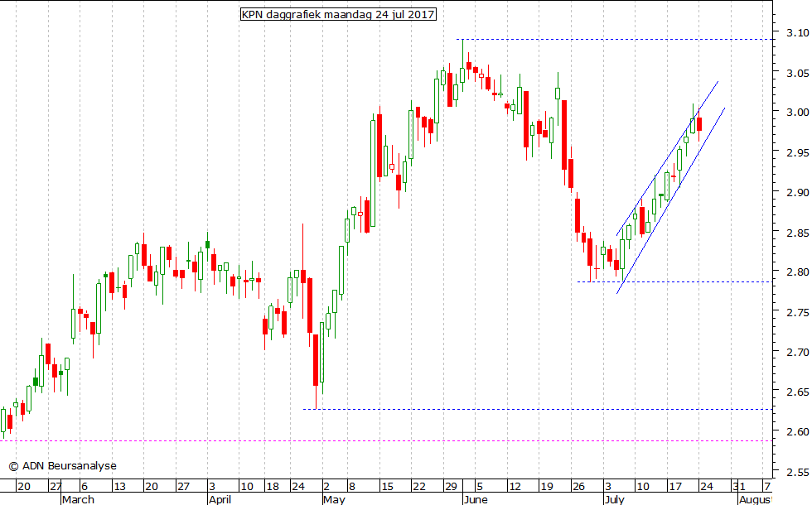812x505 pixels.
Task: Click the 2.80 price axis label
Action: click(x=797, y=272)
